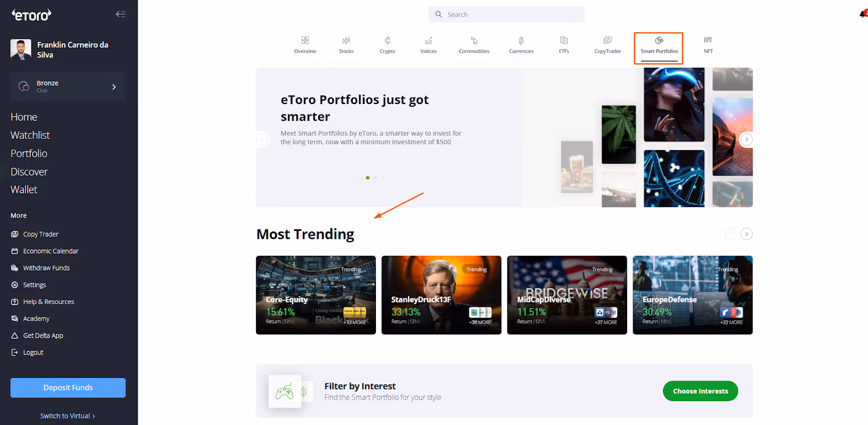Open the Copy Trader link
The width and height of the screenshot is (868, 425).
(x=41, y=234)
